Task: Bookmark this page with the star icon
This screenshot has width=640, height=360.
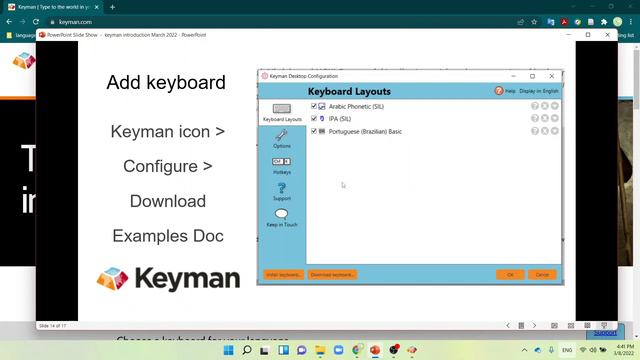Action: tap(534, 22)
